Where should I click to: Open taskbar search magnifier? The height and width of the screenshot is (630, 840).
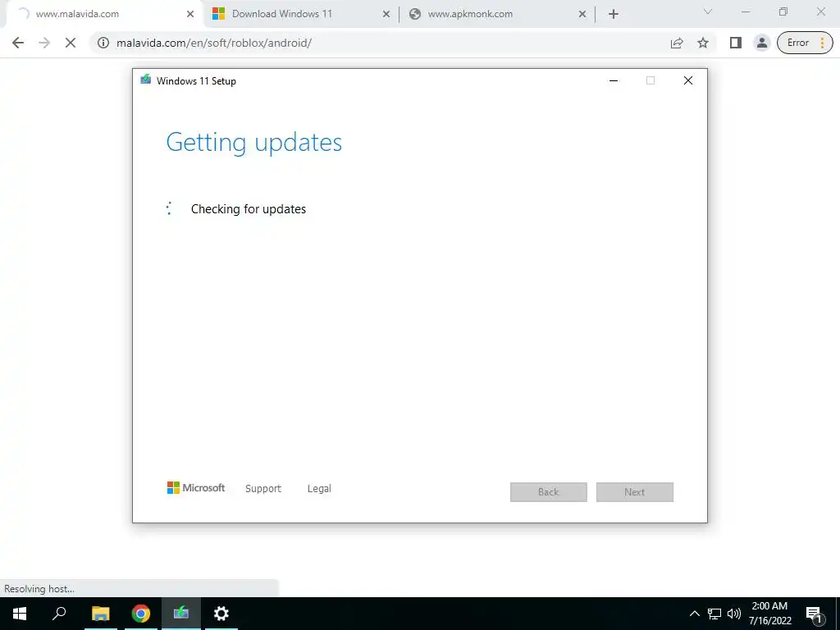tap(59, 614)
